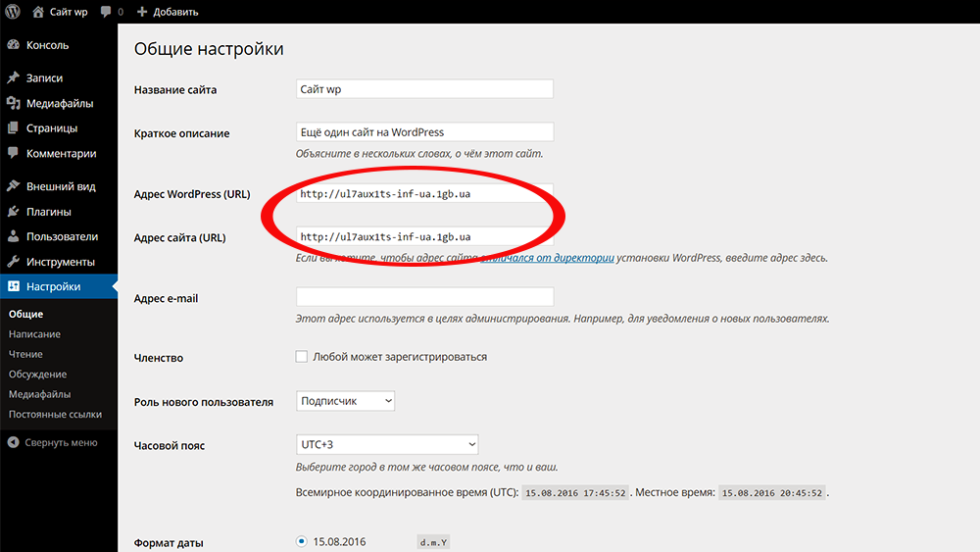
Task: Open the Постоянные ссылки submenu
Action: pyautogui.click(x=55, y=414)
